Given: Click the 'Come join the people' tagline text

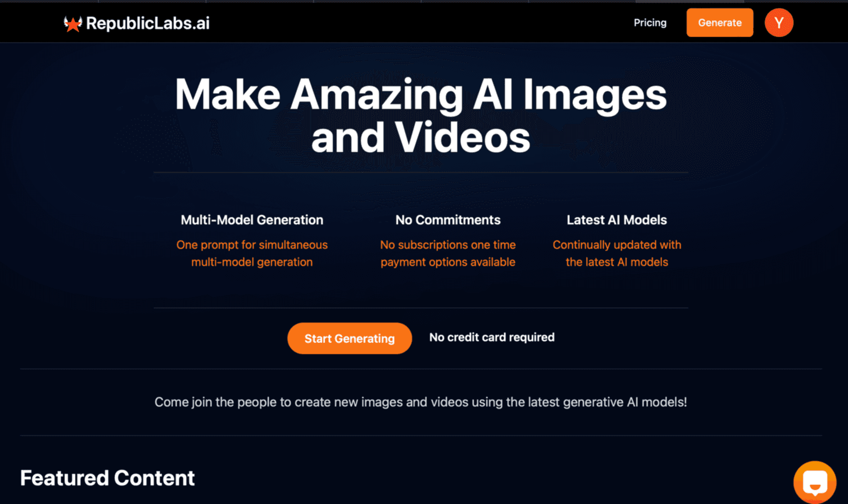Looking at the screenshot, I should (x=421, y=402).
